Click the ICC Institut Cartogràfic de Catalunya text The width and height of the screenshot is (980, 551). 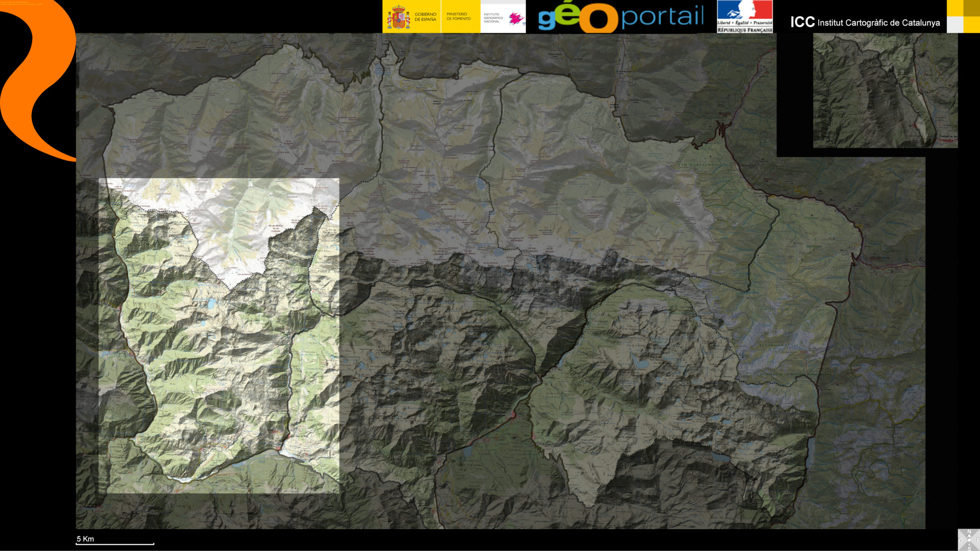tap(865, 23)
